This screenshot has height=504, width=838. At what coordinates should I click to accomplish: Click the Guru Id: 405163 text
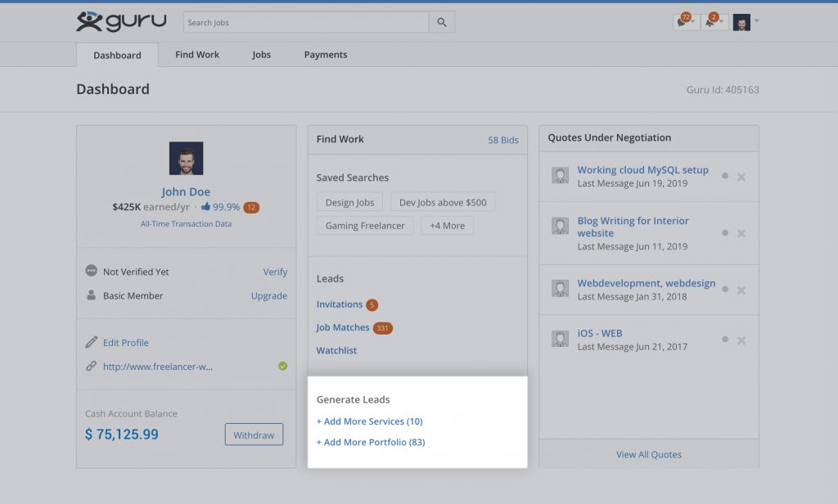[x=723, y=90]
